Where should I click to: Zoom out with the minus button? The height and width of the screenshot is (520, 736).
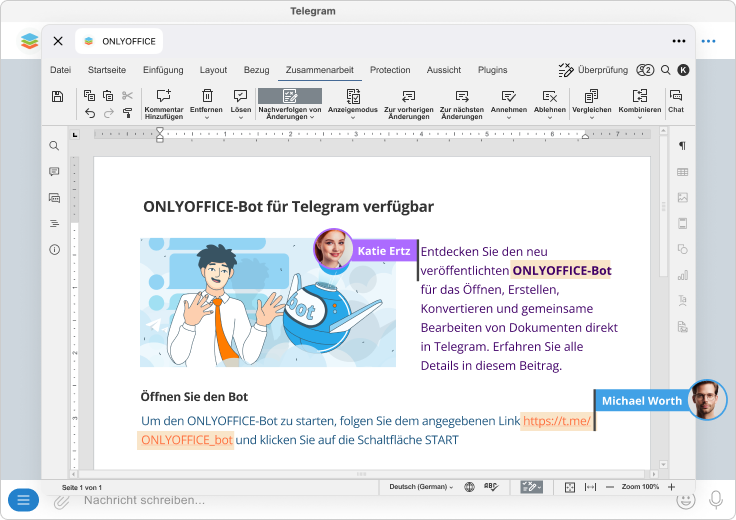point(610,487)
